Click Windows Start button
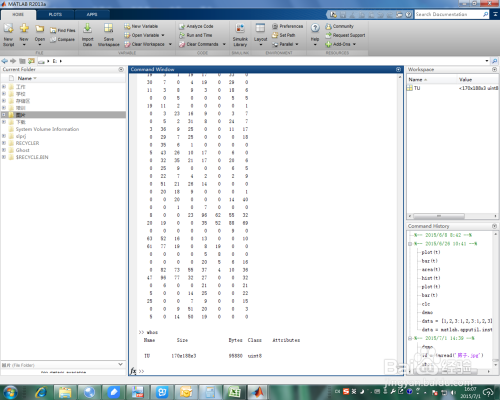This screenshot has width=500, height=400. tap(10, 392)
